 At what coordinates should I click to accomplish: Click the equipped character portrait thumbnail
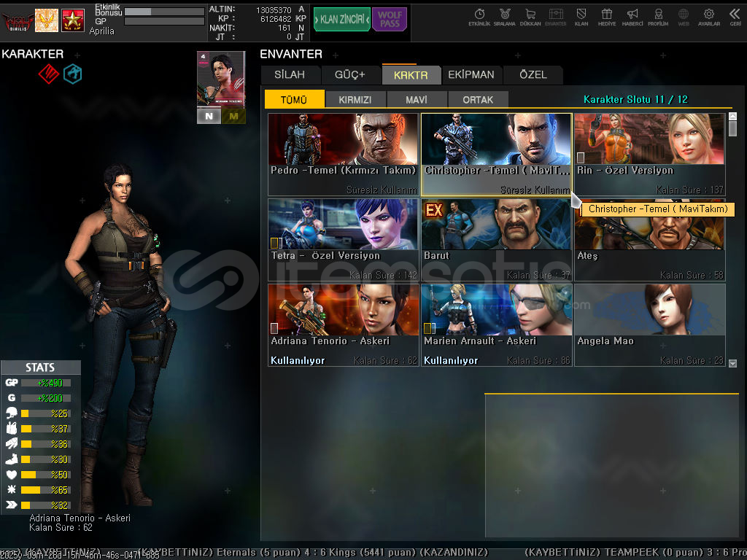pos(221,79)
